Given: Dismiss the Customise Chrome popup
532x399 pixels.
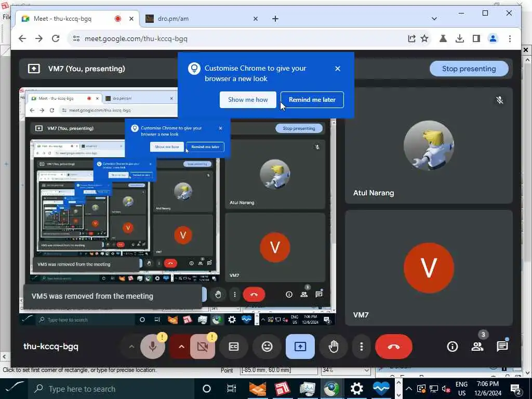Looking at the screenshot, I should 338,69.
